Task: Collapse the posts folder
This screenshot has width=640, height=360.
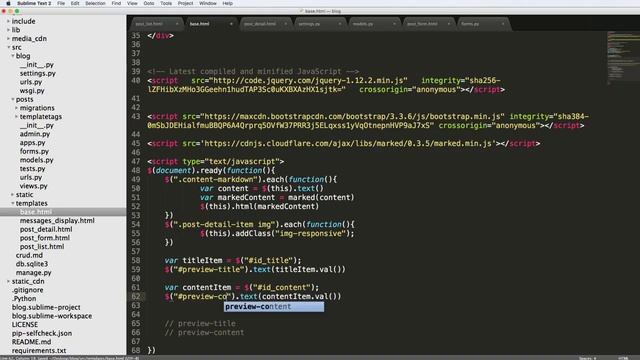Action: pyautogui.click(x=12, y=99)
